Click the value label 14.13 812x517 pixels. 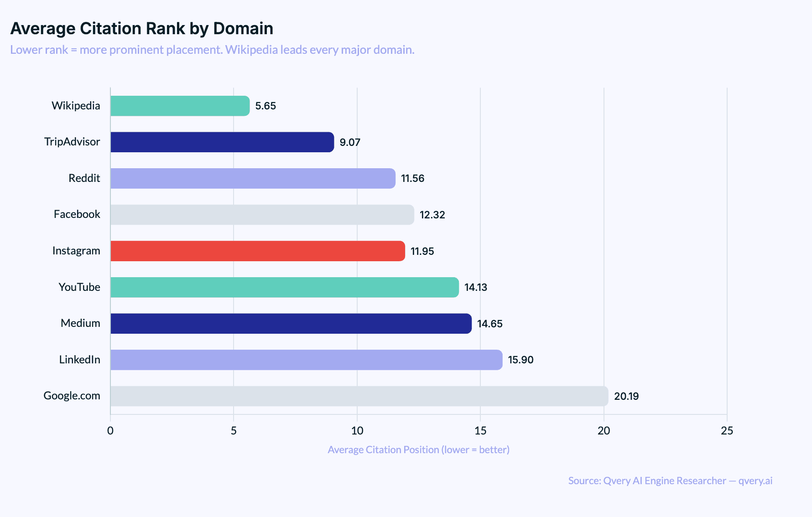[x=476, y=287]
